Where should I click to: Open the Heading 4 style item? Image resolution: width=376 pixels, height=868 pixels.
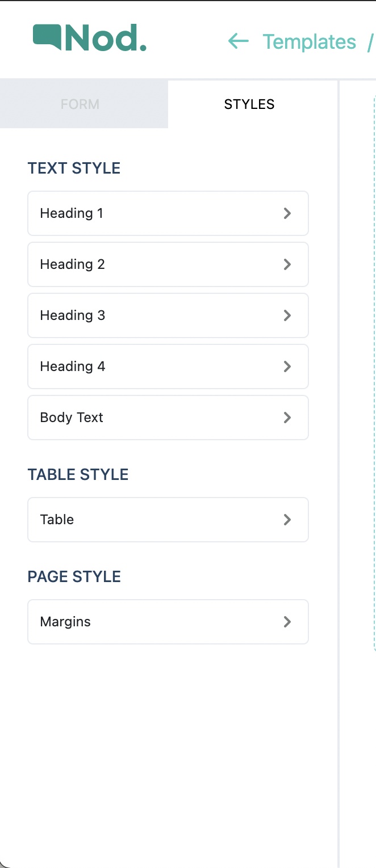[x=168, y=366]
